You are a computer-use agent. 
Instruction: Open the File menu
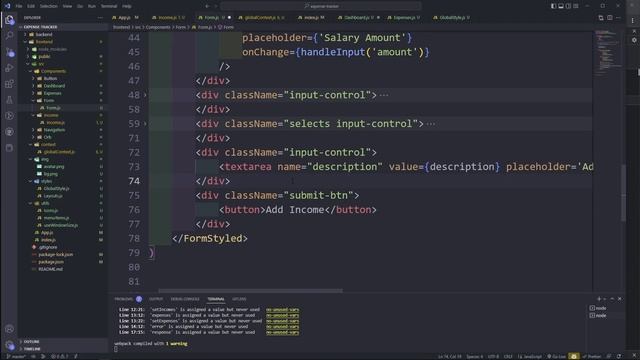pos(19,6)
